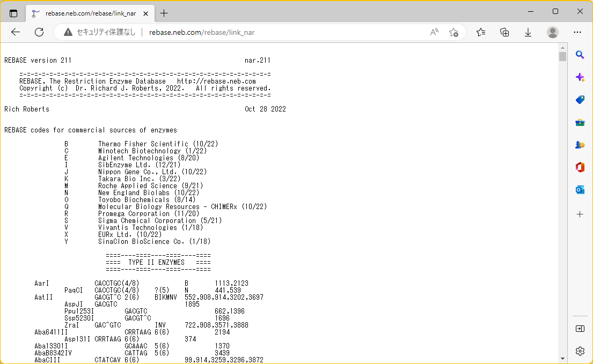Open the Downloads panel
Image resolution: width=593 pixels, height=364 pixels.
(528, 33)
